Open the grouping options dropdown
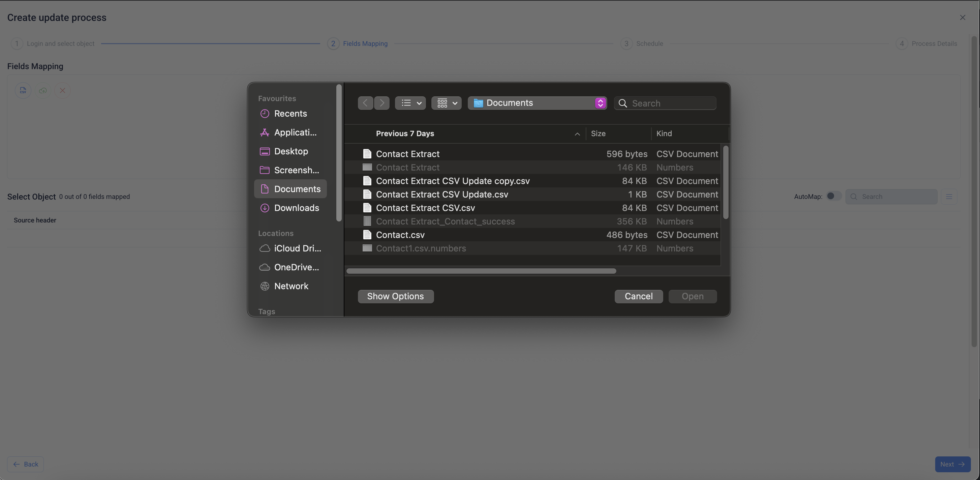980x480 pixels. click(447, 103)
